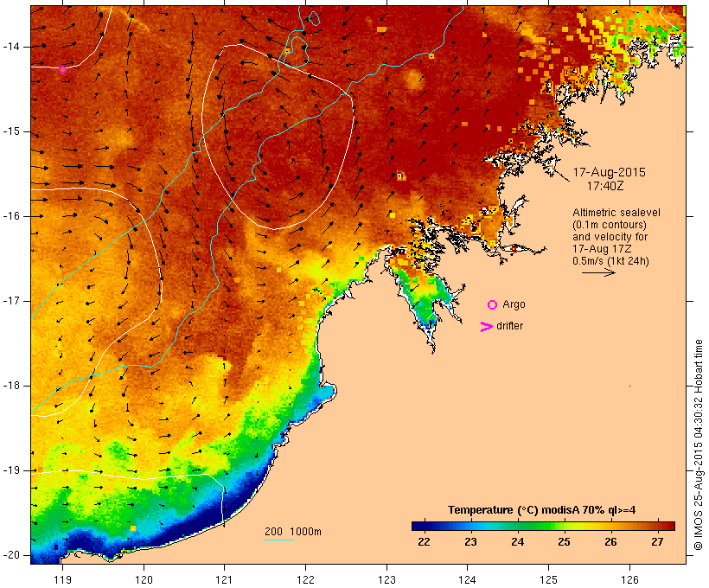
Task: Click the color bar value "24"
Action: [517, 542]
